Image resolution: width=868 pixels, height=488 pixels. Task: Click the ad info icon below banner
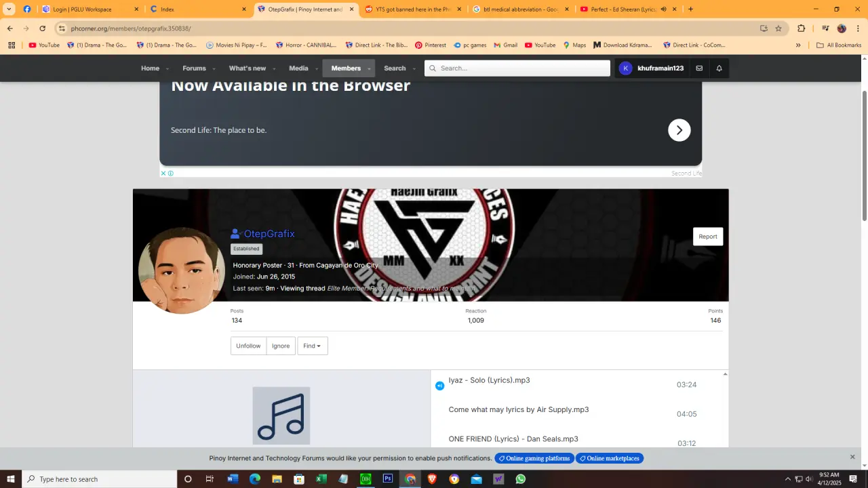(170, 174)
